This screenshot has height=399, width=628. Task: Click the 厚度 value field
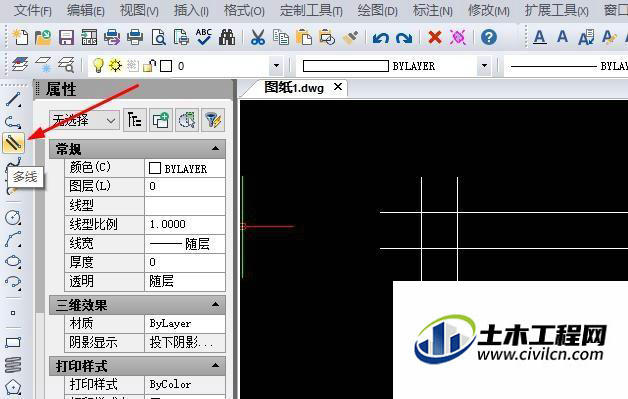click(x=185, y=262)
